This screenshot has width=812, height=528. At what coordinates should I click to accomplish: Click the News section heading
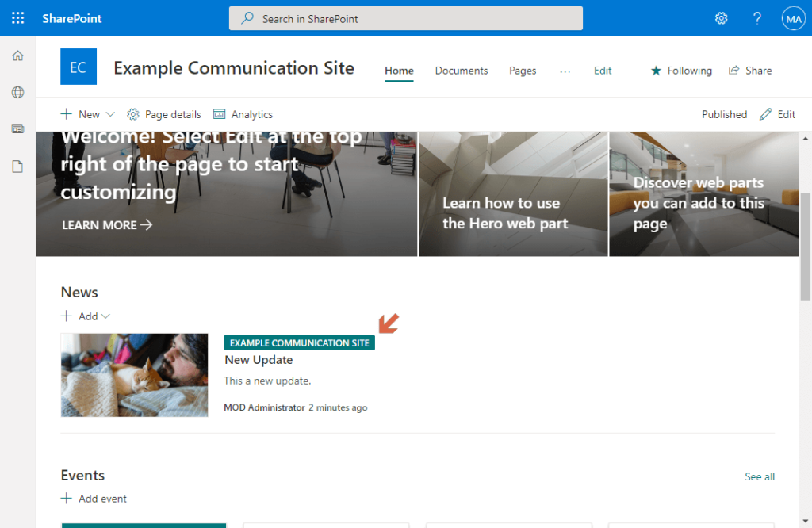79,292
